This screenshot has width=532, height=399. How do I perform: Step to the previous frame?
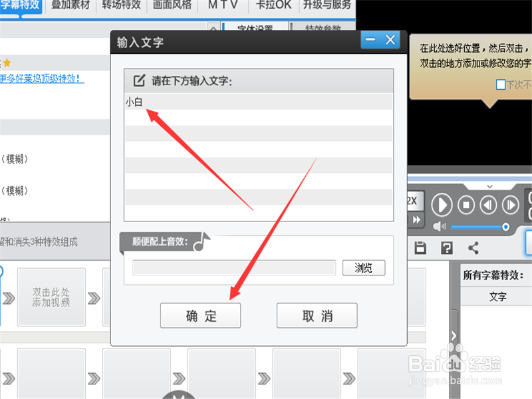488,205
